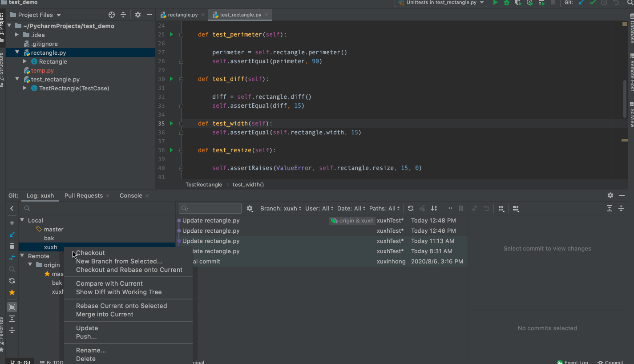Select the Today 12:48 PM commit row
The image size is (634, 364).
[x=322, y=220]
